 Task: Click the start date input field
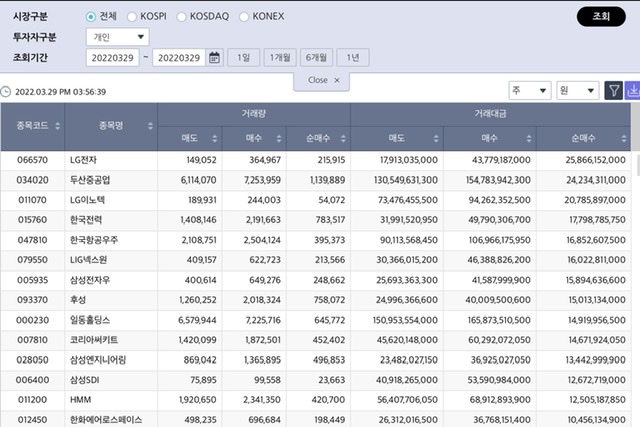[x=112, y=58]
